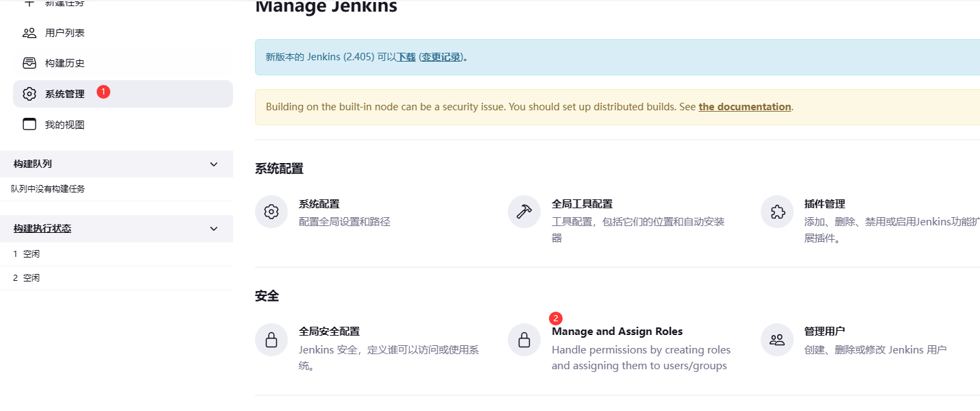This screenshot has height=411, width=980.
Task: Click the 构建执行状态 heading link
Action: 42,229
